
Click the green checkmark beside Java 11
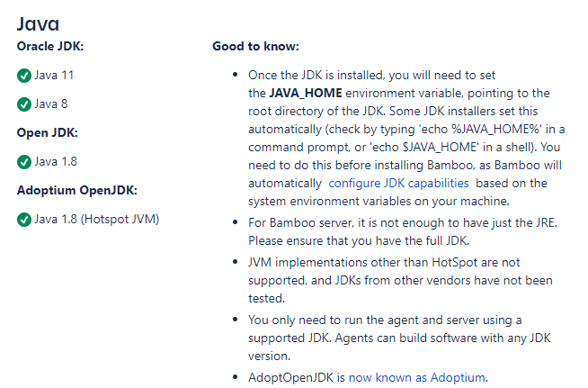24,75
